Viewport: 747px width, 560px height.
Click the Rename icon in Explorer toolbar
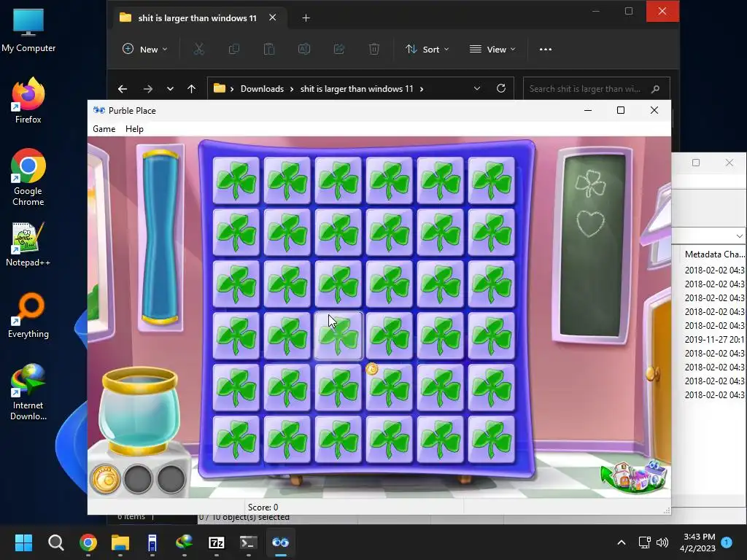(304, 49)
